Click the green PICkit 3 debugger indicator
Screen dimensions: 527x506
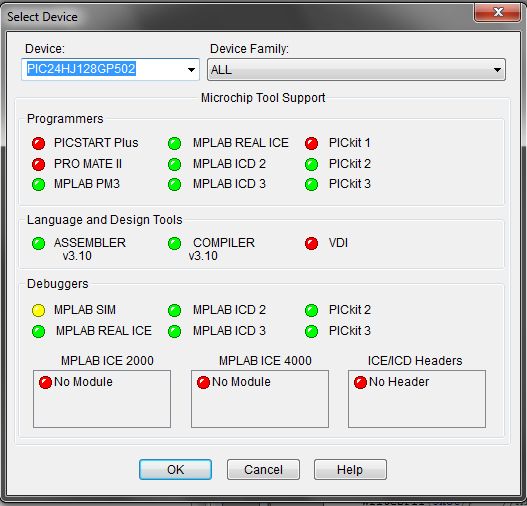pos(312,331)
